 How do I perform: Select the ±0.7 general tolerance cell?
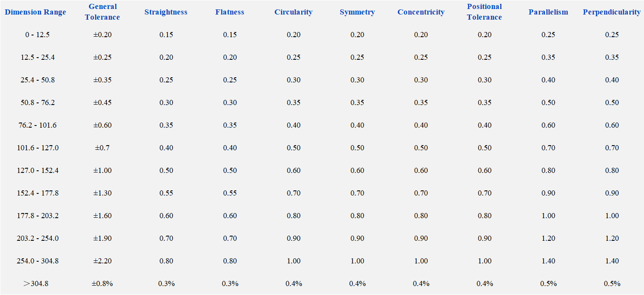103,148
